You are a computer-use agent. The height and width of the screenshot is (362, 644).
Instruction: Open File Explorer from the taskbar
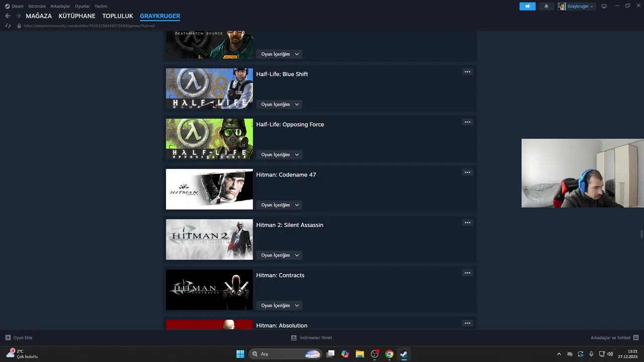pyautogui.click(x=360, y=354)
